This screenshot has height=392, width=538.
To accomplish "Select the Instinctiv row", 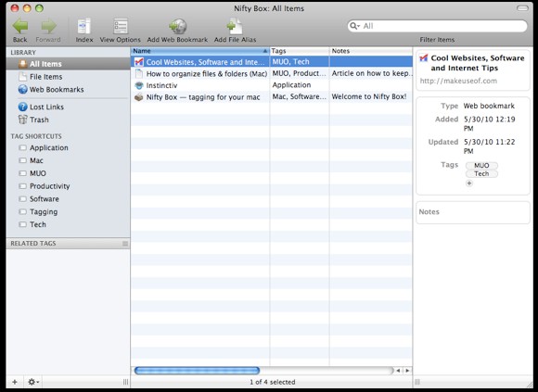I will (x=272, y=85).
